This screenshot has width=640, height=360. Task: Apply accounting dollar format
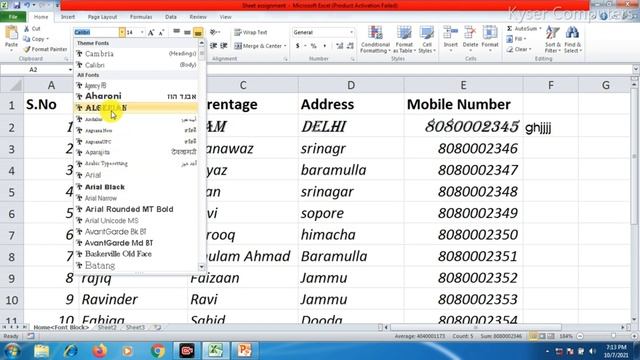click(x=298, y=46)
